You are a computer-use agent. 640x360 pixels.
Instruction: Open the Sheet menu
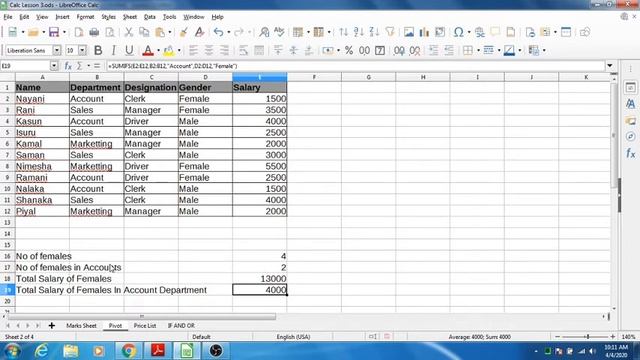(130, 17)
